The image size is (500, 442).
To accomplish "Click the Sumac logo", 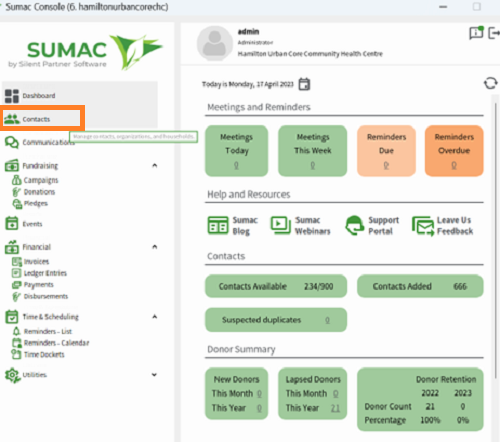I will (x=85, y=52).
